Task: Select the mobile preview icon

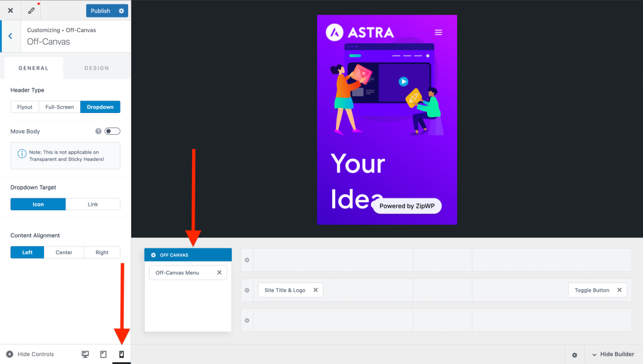Action: point(121,354)
